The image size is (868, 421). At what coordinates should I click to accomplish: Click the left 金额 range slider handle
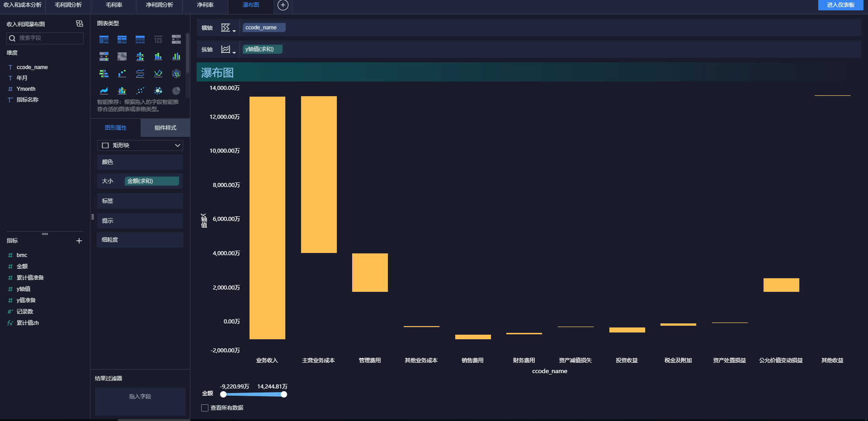pos(223,394)
